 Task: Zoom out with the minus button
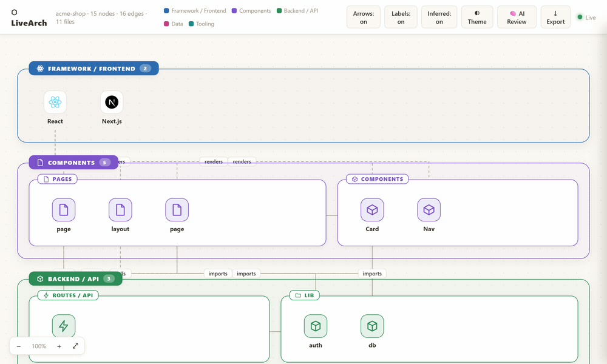[19, 346]
